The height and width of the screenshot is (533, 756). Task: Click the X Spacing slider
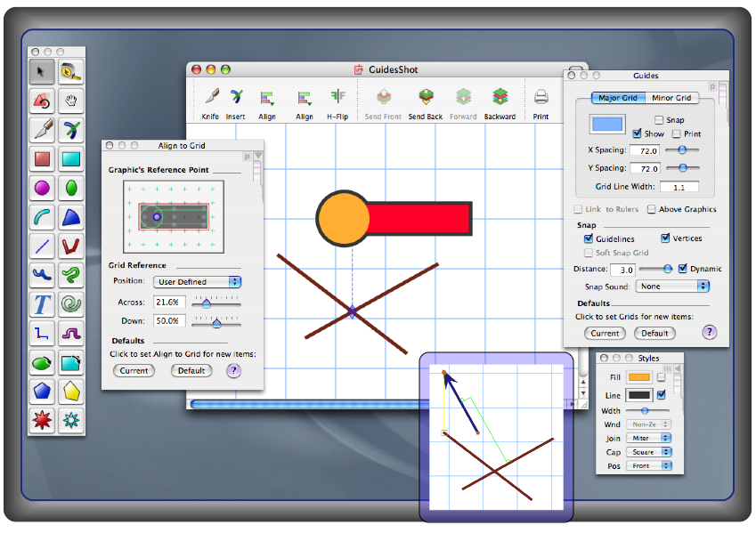click(682, 149)
